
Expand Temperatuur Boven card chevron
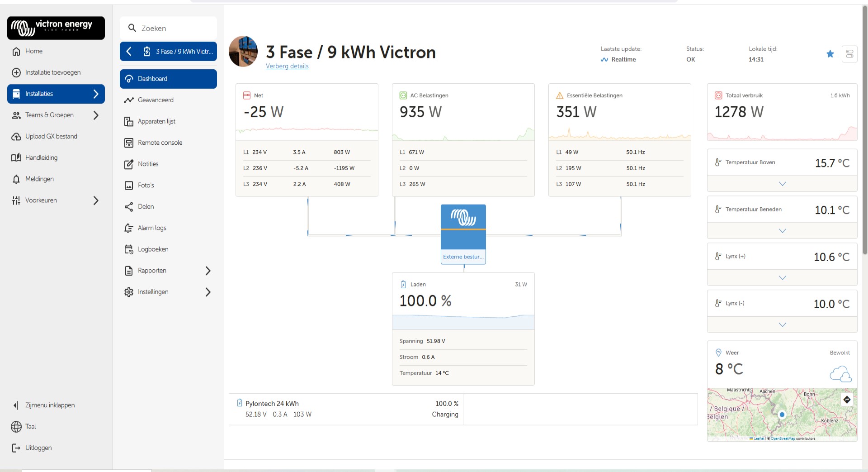point(783,184)
